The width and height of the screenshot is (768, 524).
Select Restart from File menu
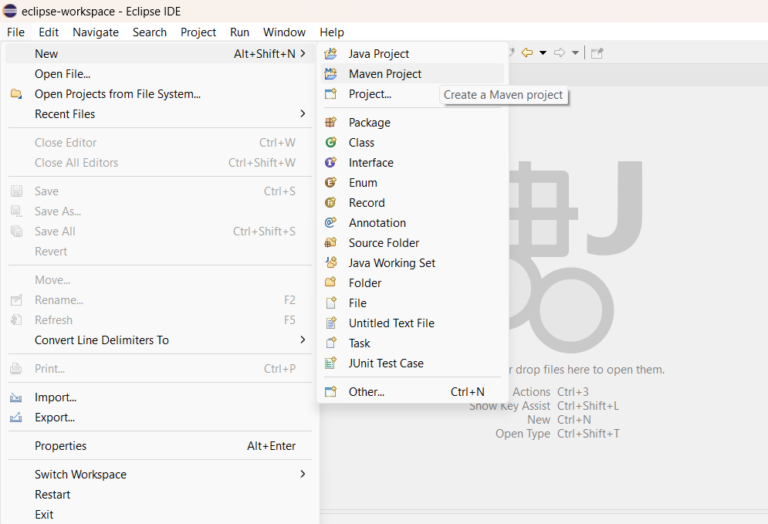160,494
